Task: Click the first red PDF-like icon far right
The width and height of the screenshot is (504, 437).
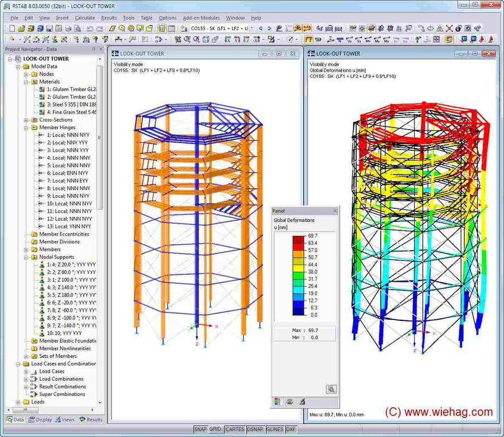Action: point(482,40)
